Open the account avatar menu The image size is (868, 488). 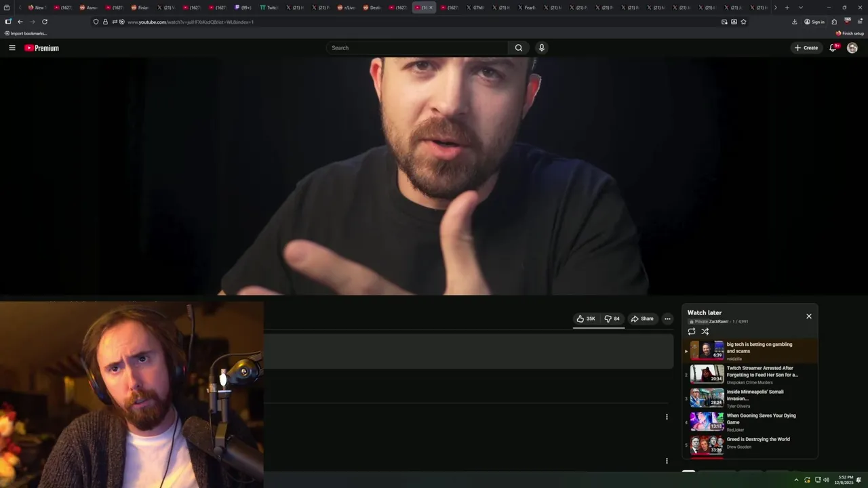(852, 48)
